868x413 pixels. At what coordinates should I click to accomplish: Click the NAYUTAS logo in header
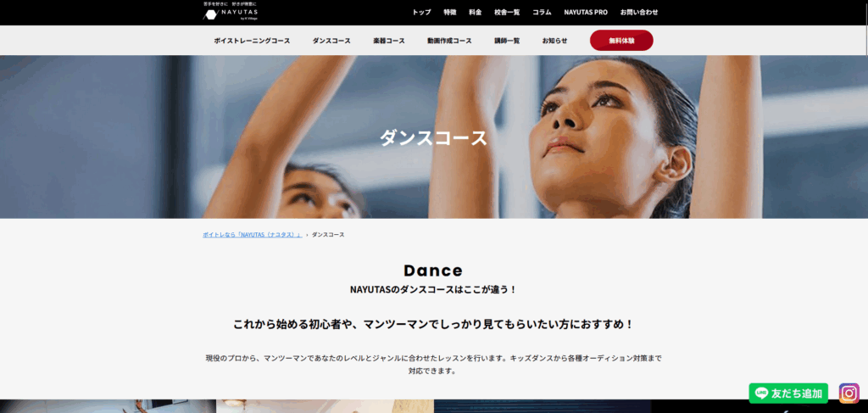click(x=231, y=11)
